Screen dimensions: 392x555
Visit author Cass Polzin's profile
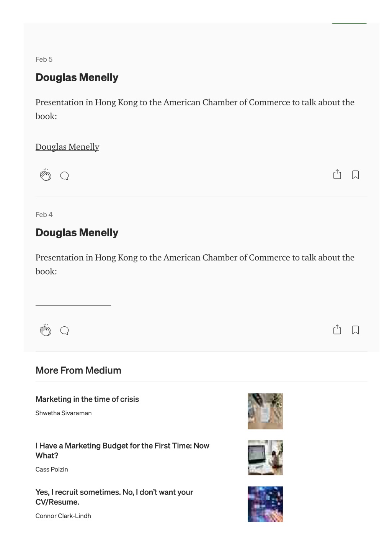click(52, 469)
